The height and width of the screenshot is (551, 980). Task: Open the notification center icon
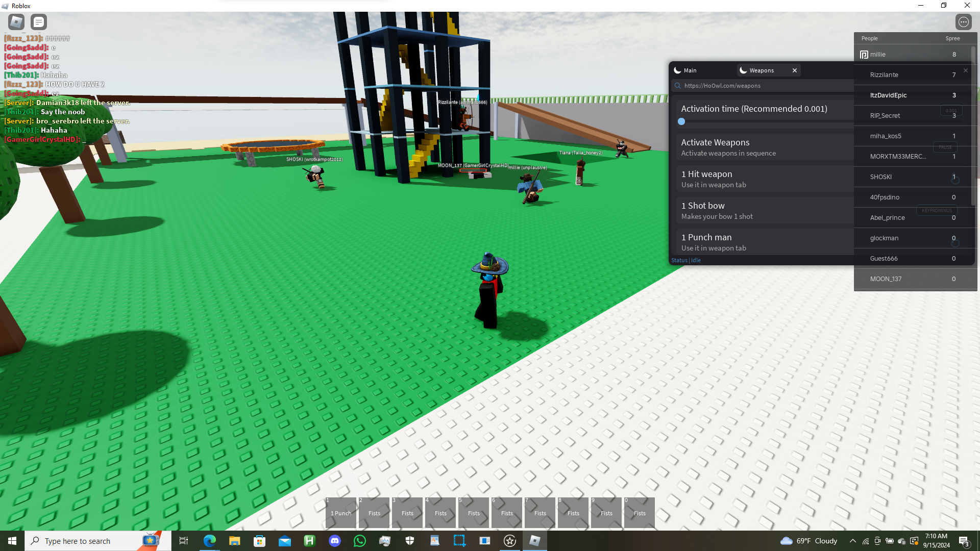click(964, 541)
